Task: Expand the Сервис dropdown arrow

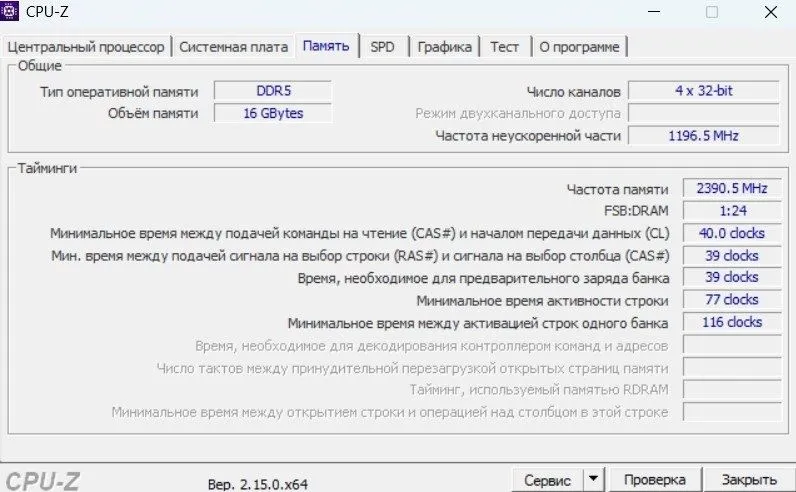Action: click(x=593, y=479)
